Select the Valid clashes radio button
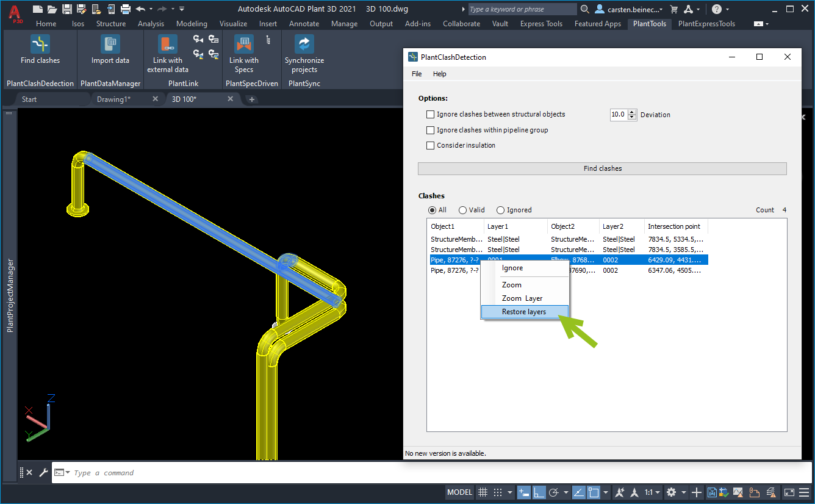This screenshot has height=504, width=815. coord(462,210)
